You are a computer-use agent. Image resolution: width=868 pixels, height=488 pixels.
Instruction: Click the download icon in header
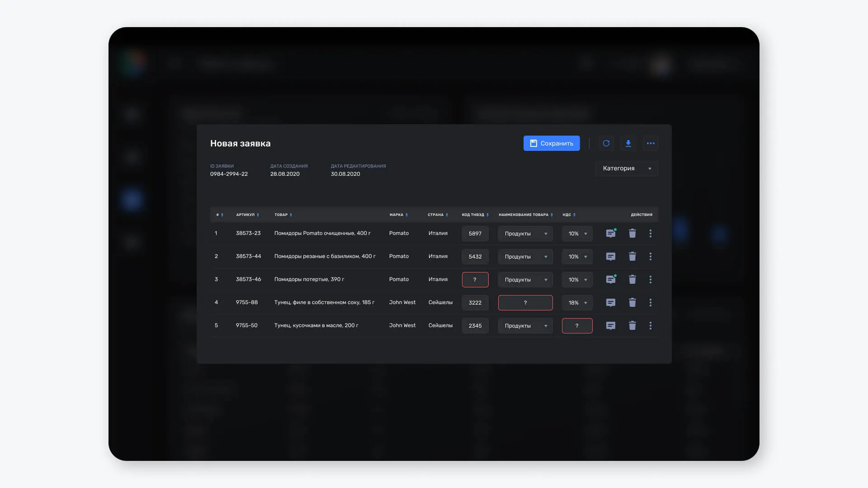(628, 143)
